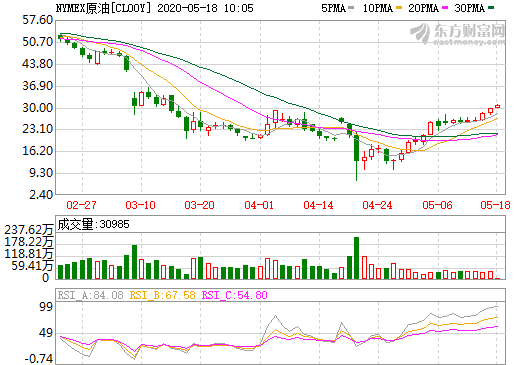This screenshot has width=520, height=365.
Task: Click the 20PMA magenta legend swatch
Action: click(445, 8)
